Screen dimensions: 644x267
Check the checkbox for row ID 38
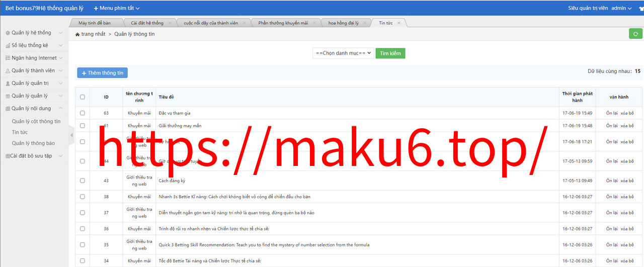click(83, 197)
